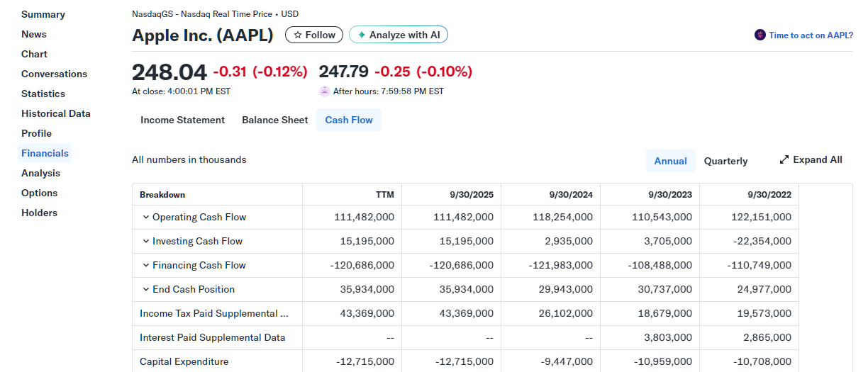Open Profile in the sidebar
This screenshot has width=868, height=372.
coord(37,133)
